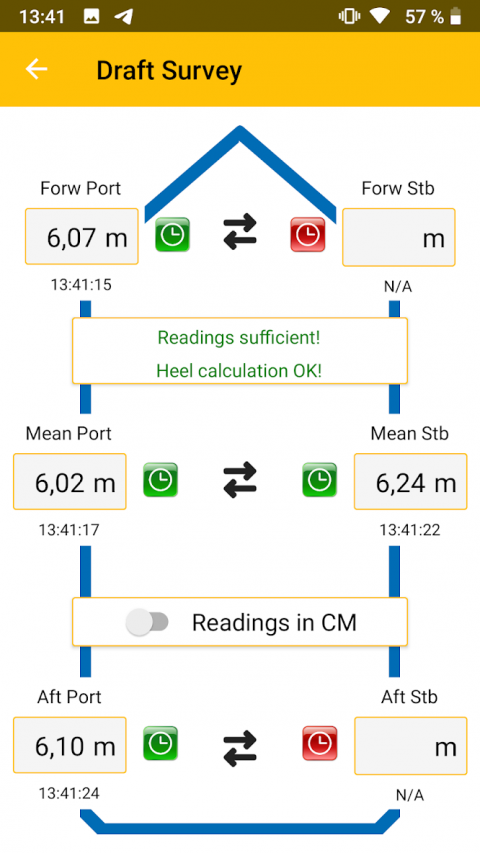Tap the back arrow in header

click(x=36, y=69)
